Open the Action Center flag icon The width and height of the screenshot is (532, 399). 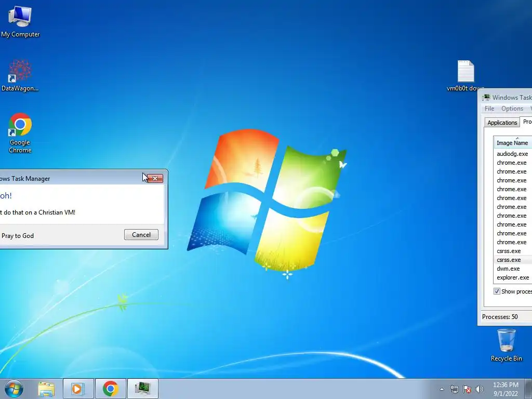tap(467, 389)
